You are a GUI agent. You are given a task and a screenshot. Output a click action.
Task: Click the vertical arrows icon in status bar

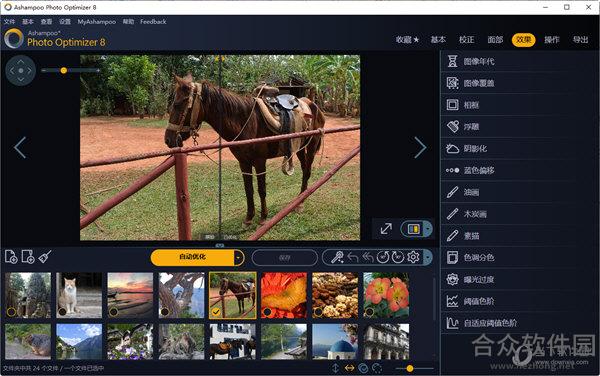coord(335,368)
